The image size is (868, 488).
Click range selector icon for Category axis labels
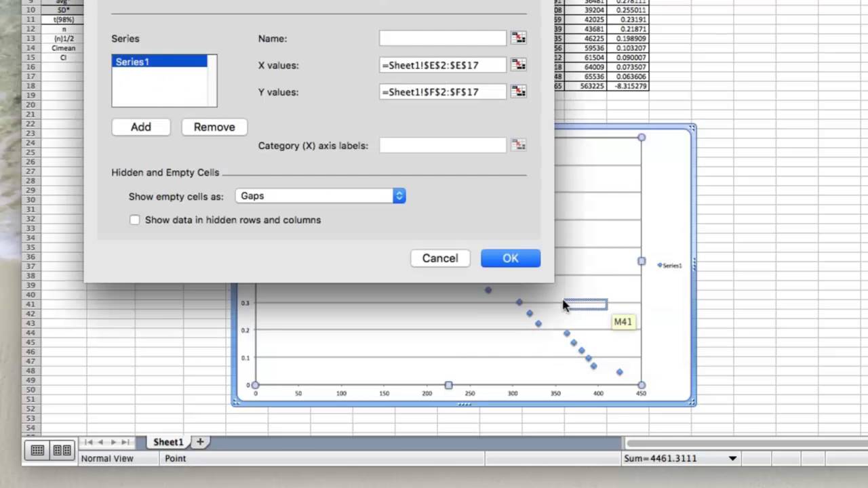[519, 144]
